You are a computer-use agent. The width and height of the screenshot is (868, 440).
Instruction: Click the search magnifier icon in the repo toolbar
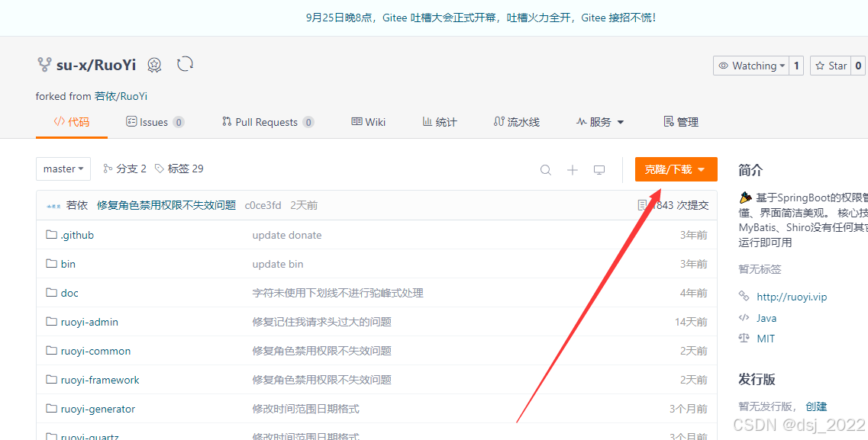(x=546, y=170)
